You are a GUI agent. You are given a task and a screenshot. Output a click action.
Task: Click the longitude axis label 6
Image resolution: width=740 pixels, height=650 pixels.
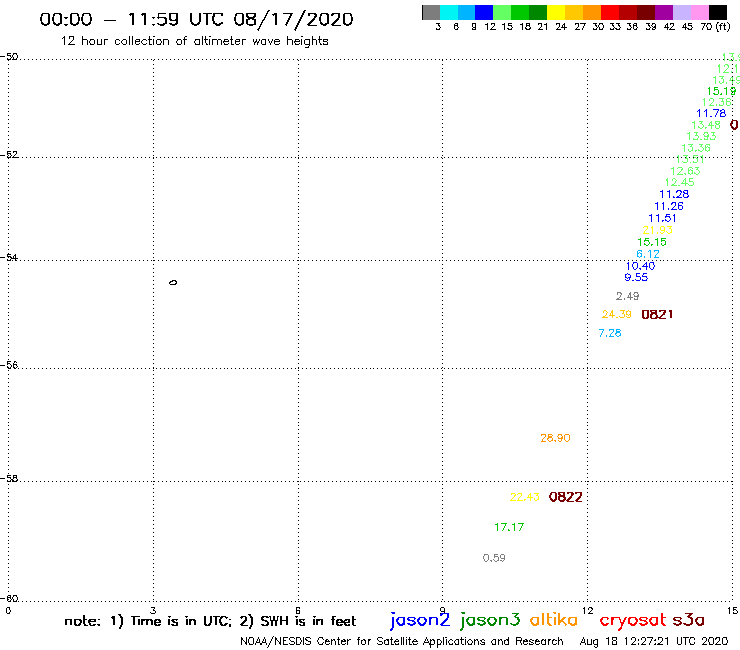[298, 611]
